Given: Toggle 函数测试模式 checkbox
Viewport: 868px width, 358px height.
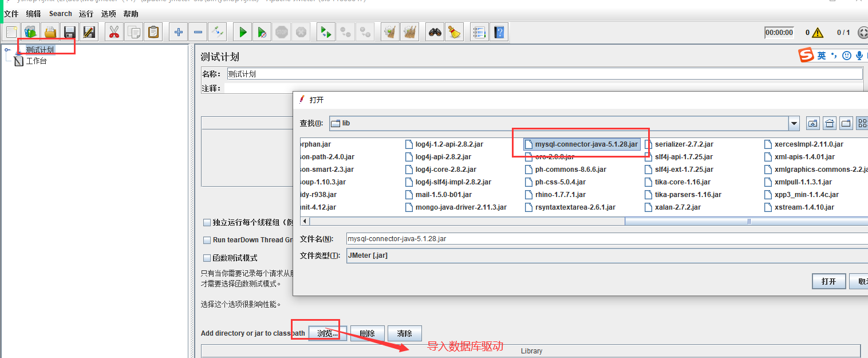Looking at the screenshot, I should 207,258.
